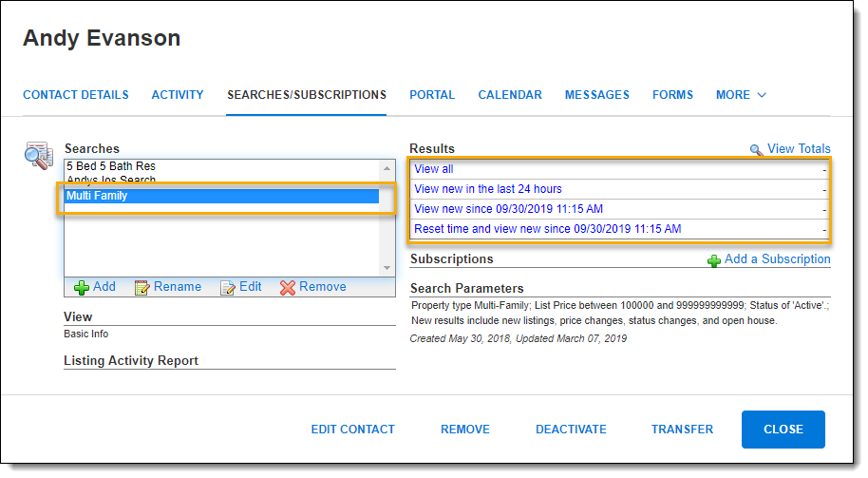The image size is (868, 478).
Task: Click the Basic Info view text
Action: coord(85,334)
